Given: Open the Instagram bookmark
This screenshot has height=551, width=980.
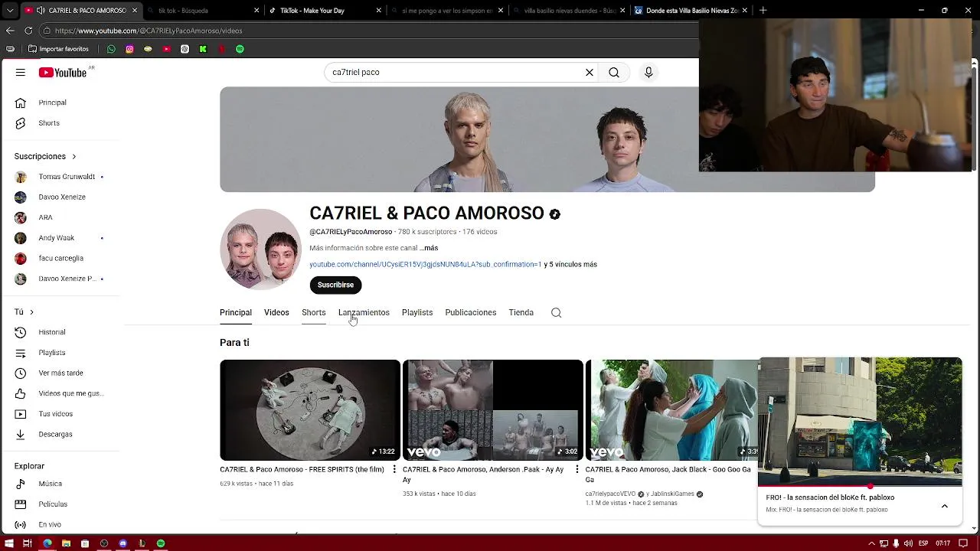Looking at the screenshot, I should tap(129, 49).
